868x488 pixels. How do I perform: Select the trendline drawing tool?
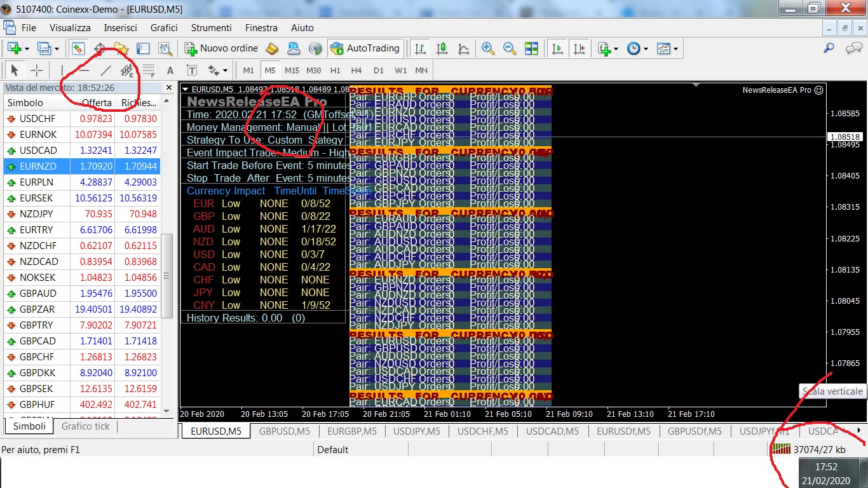click(105, 71)
